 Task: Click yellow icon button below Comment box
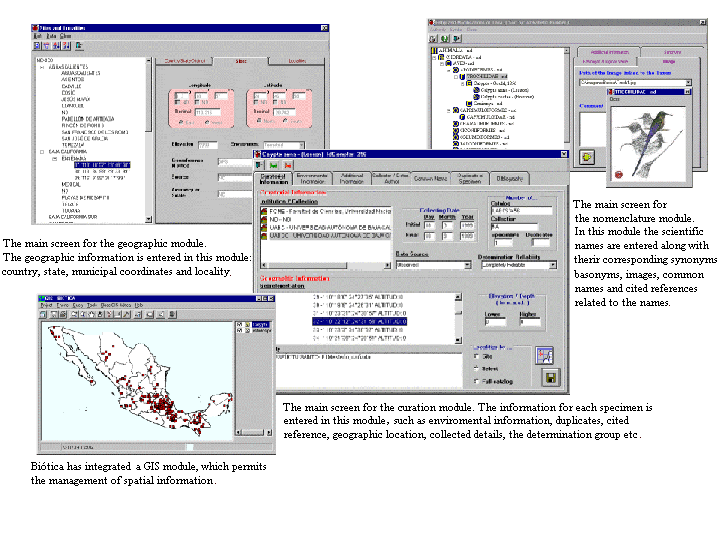point(587,157)
